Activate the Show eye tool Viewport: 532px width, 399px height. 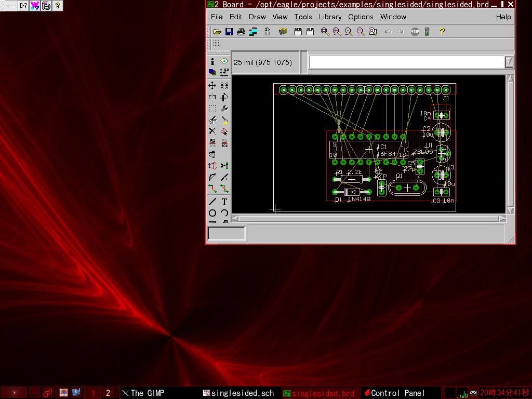(x=224, y=61)
